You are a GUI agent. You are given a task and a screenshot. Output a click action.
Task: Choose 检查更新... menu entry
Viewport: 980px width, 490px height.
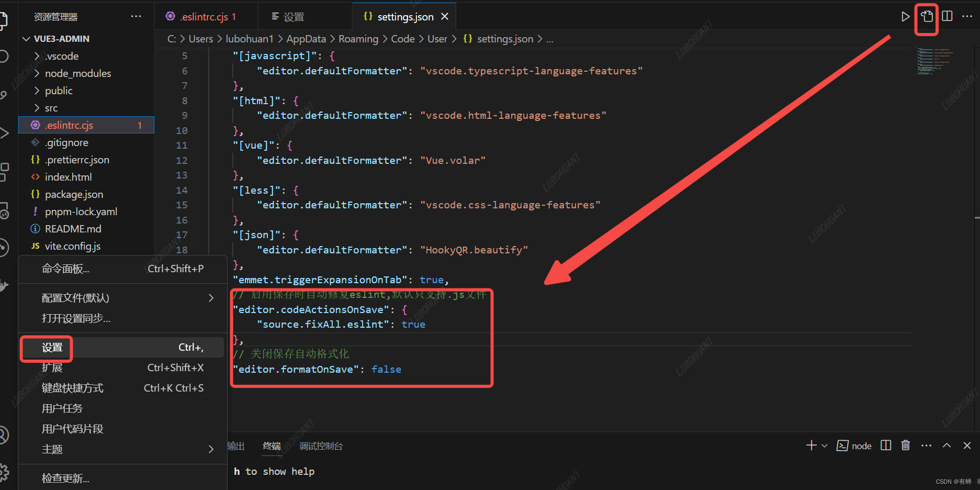123,478
